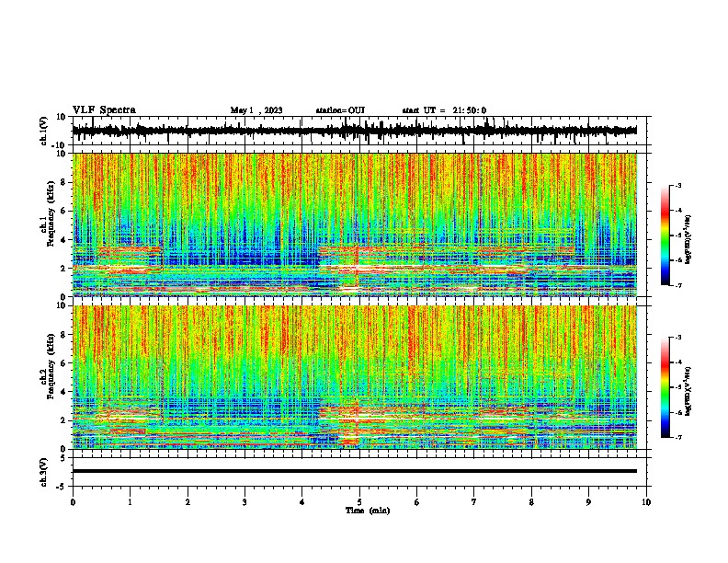Click the start UT = 21:50:0 text
The image size is (728, 563).
[x=444, y=110]
